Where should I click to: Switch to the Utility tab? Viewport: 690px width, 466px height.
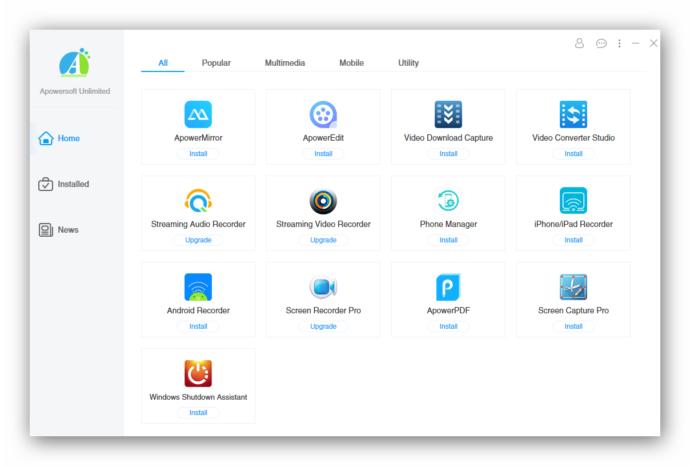click(x=408, y=63)
